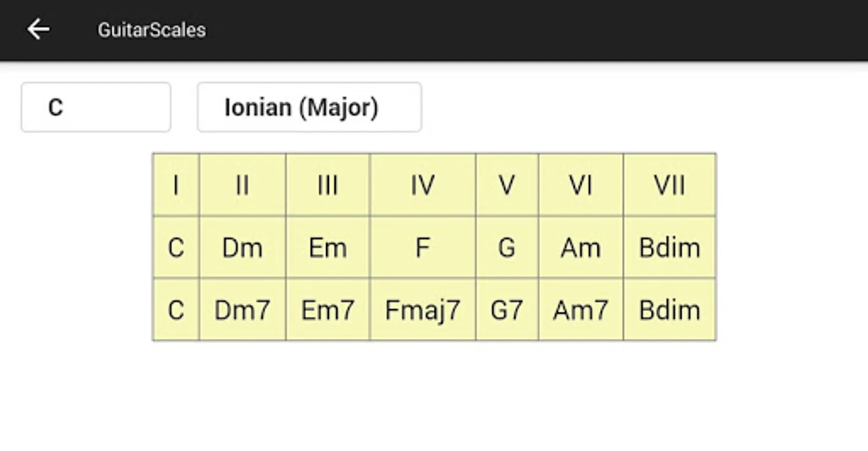Select the Dm chord cell
Viewport: 868px width, 451px height.
pyautogui.click(x=243, y=248)
